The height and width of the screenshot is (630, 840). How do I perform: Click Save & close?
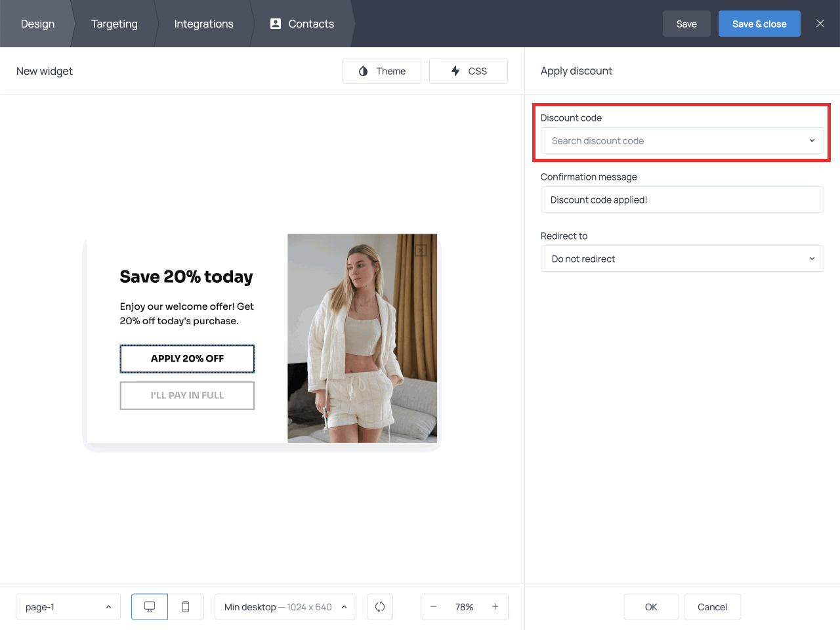759,23
